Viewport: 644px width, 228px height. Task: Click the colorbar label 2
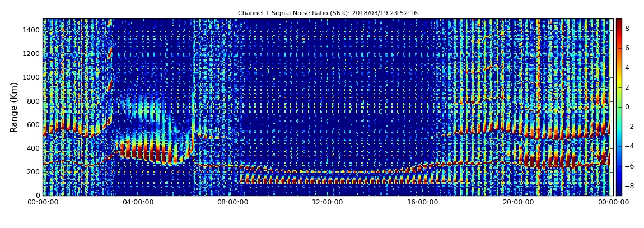point(627,87)
